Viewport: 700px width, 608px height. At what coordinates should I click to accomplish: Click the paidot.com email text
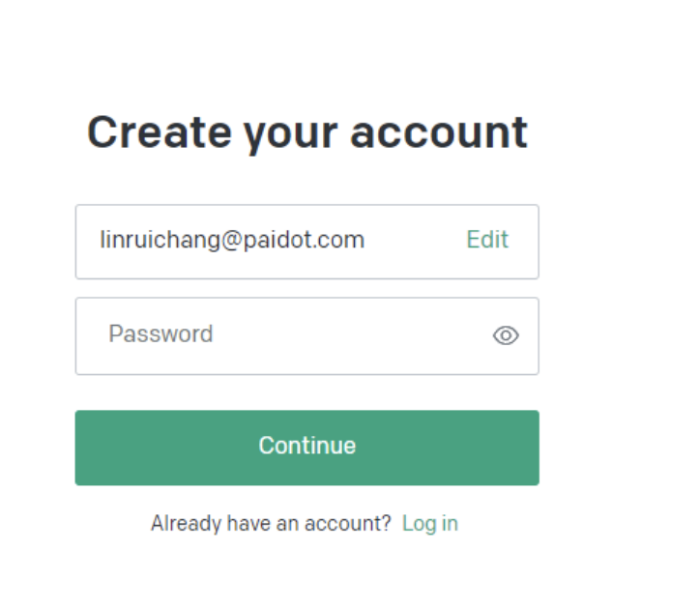tap(304, 240)
